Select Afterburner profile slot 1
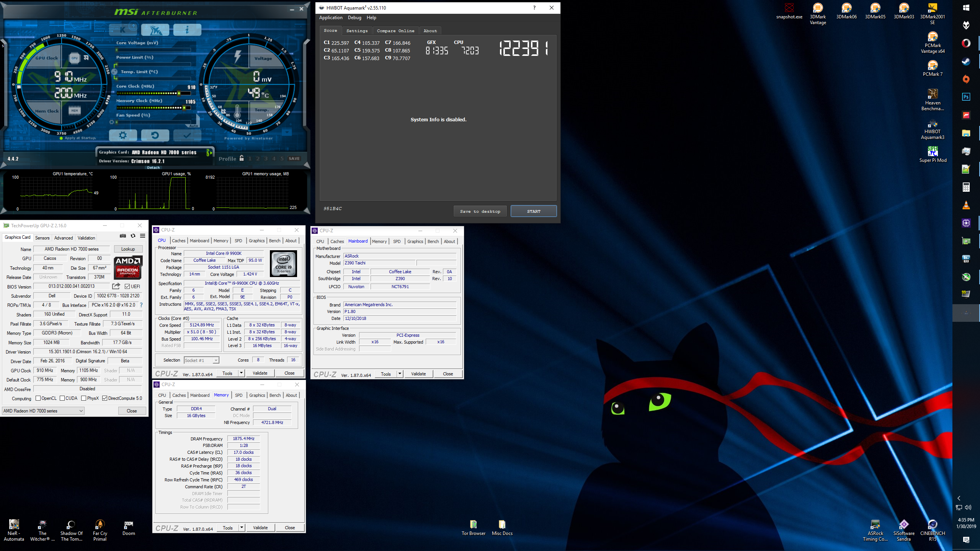The image size is (980, 551). click(250, 158)
